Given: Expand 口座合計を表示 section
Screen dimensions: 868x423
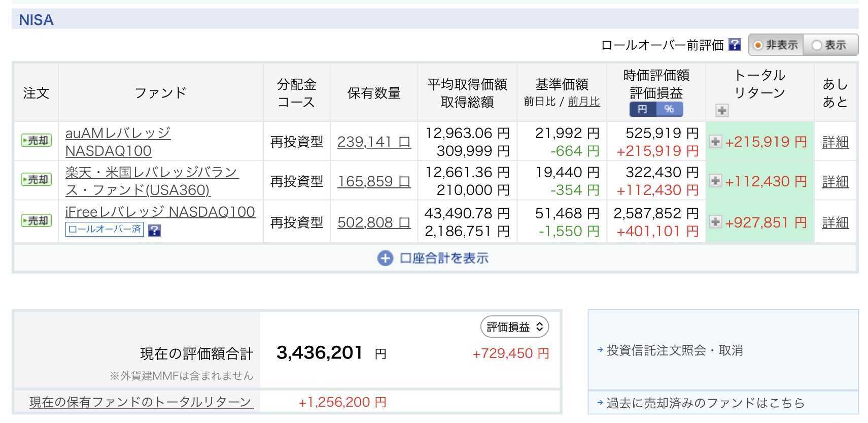Looking at the screenshot, I should click(x=433, y=258).
